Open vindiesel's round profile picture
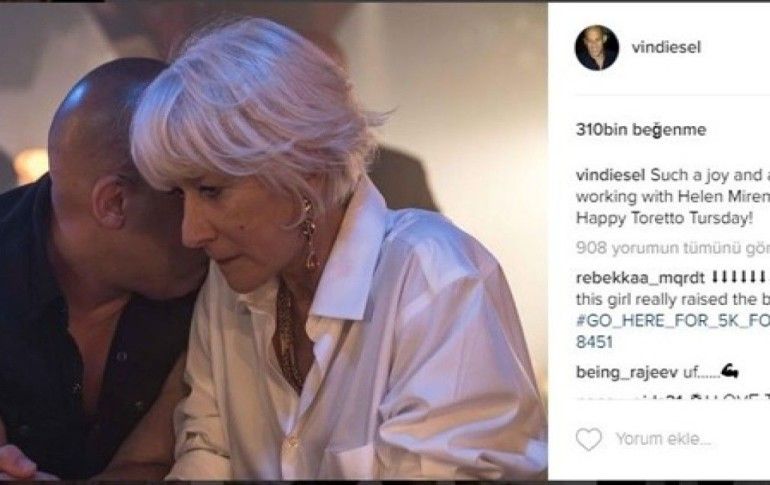 click(x=596, y=47)
